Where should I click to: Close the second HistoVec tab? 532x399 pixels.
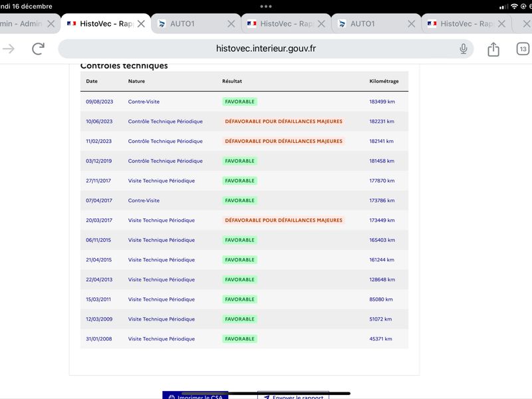(x=321, y=24)
